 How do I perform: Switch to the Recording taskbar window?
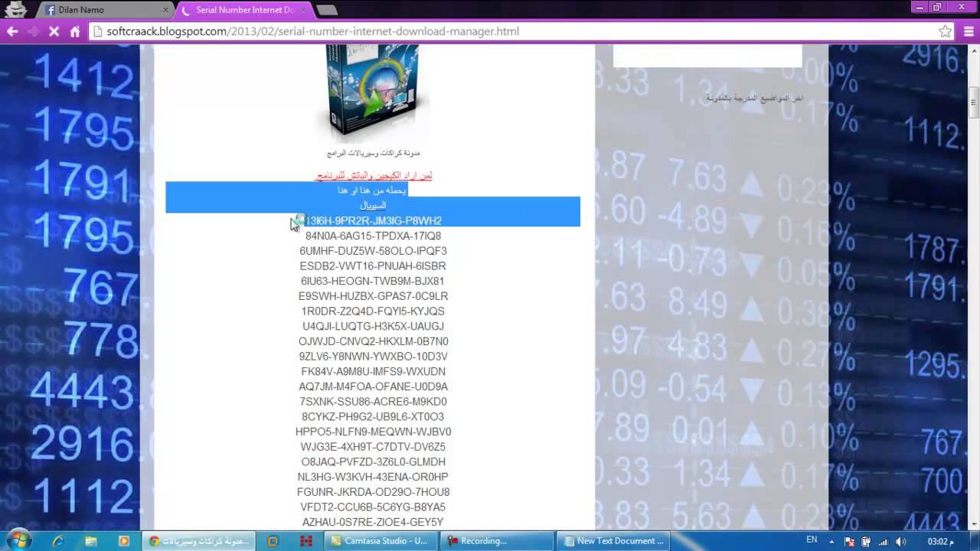[498, 541]
